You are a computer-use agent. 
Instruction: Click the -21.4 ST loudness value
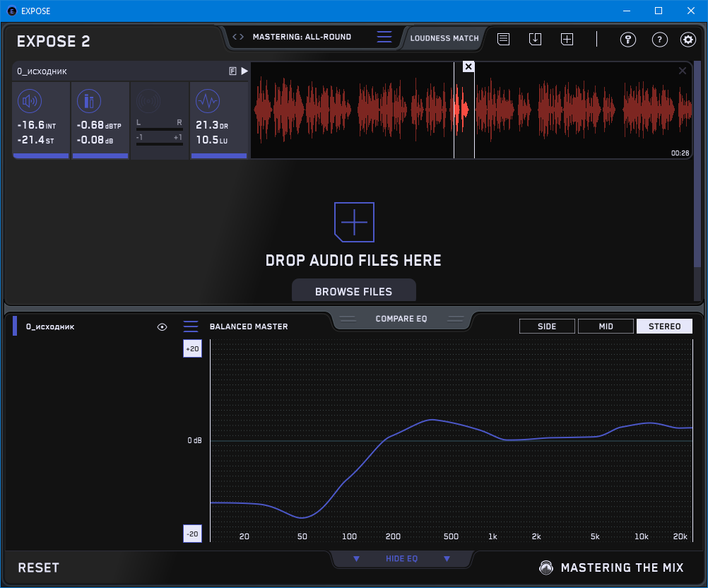(x=35, y=140)
